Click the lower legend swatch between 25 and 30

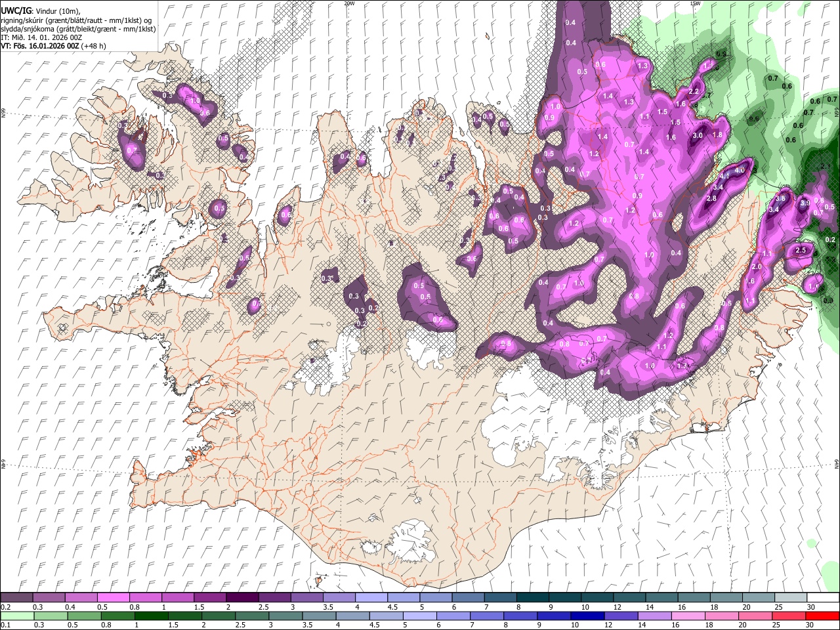[789, 616]
